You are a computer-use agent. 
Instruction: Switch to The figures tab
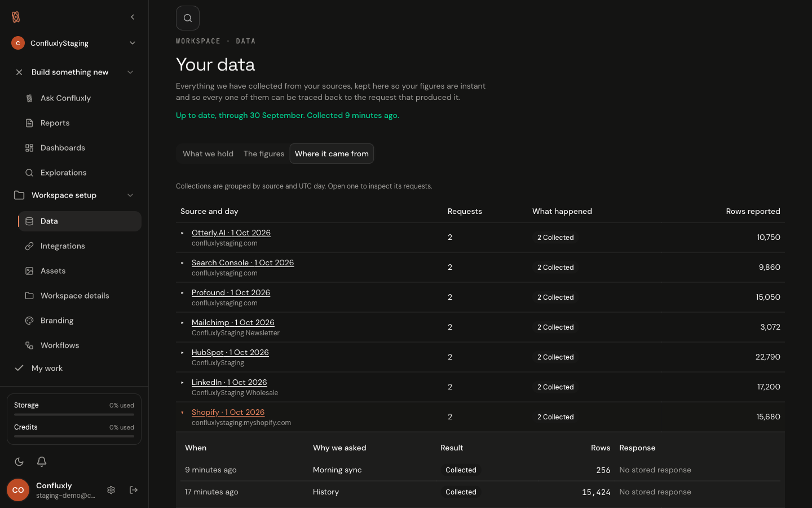264,154
